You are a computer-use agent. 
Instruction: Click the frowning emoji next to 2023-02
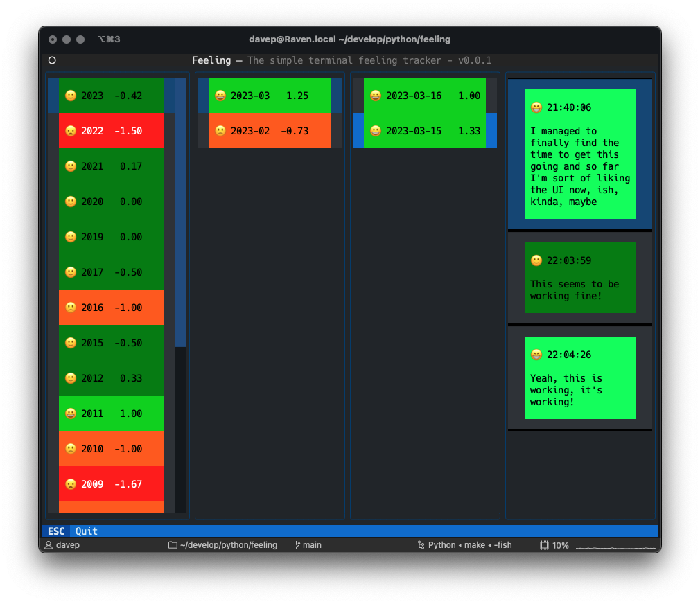coord(220,131)
